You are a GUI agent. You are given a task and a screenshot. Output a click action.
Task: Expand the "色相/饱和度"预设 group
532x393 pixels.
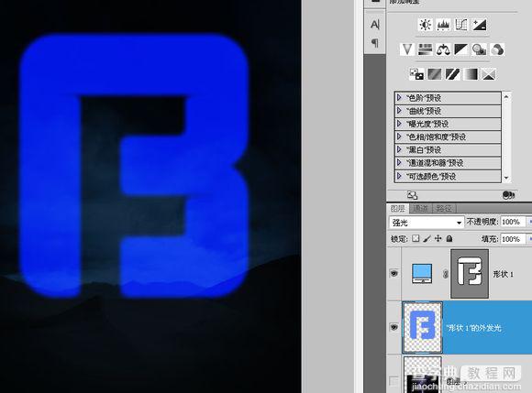coord(399,136)
